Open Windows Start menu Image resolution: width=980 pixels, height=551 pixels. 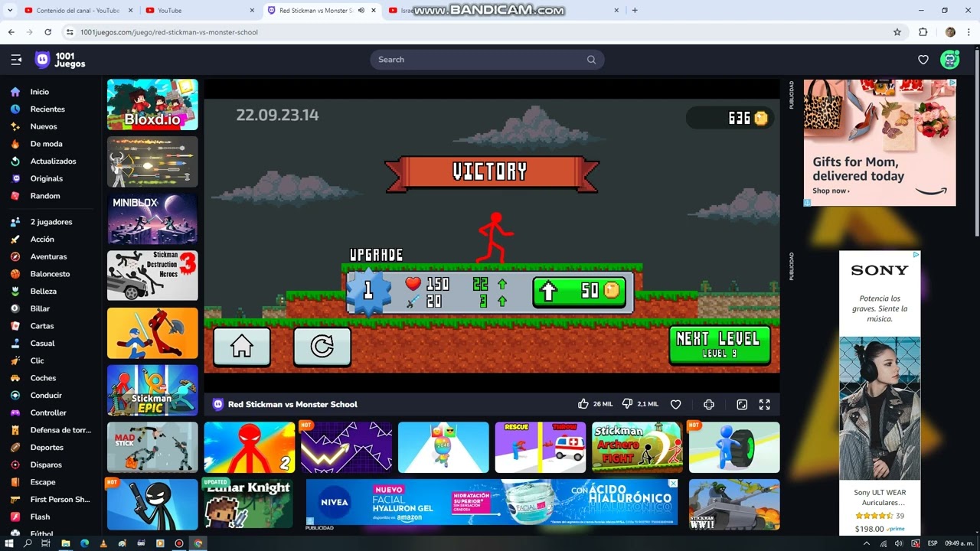[x=9, y=543]
